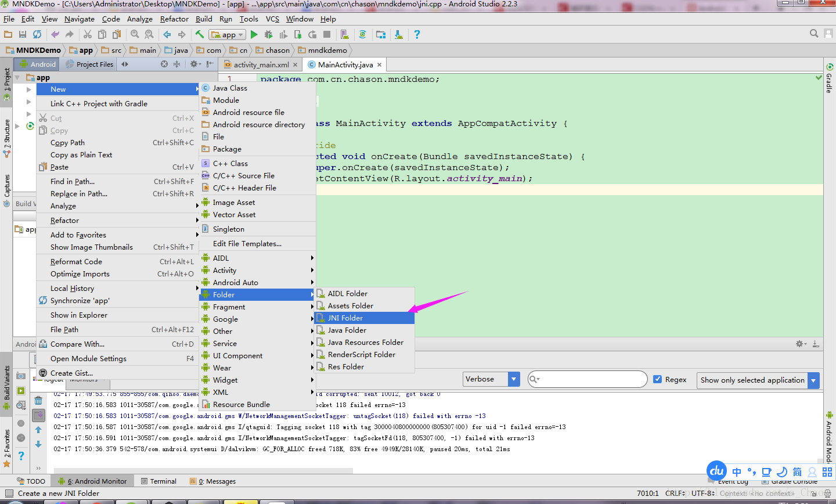Image resolution: width=836 pixels, height=504 pixels.
Task: Click the logcat up arrow icon
Action: tap(38, 430)
